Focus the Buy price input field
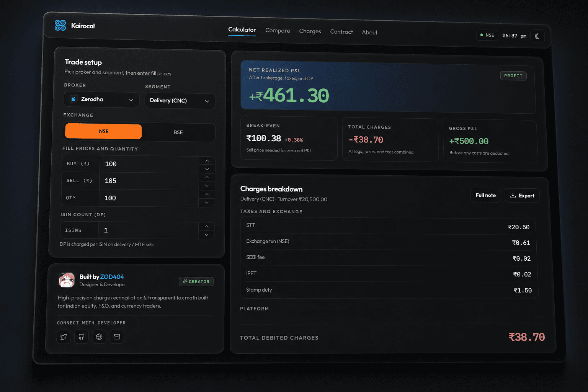Screen dimensions: 588x392 [149, 164]
